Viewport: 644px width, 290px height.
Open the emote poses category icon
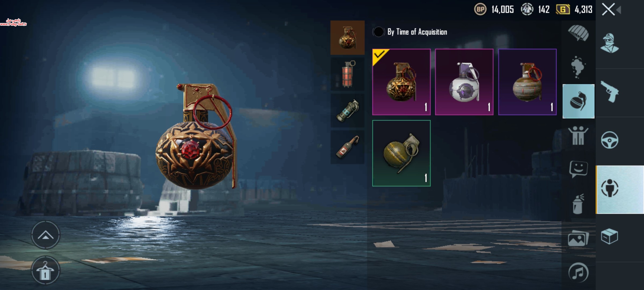pos(578,136)
